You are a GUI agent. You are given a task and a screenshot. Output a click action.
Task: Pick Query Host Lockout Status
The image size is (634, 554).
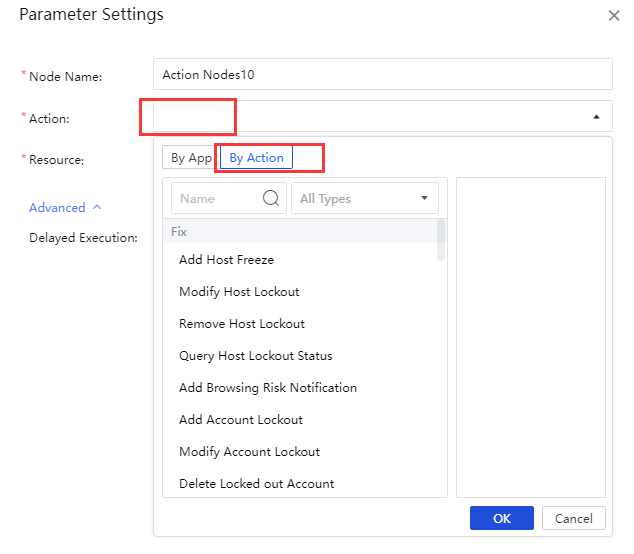coord(255,356)
